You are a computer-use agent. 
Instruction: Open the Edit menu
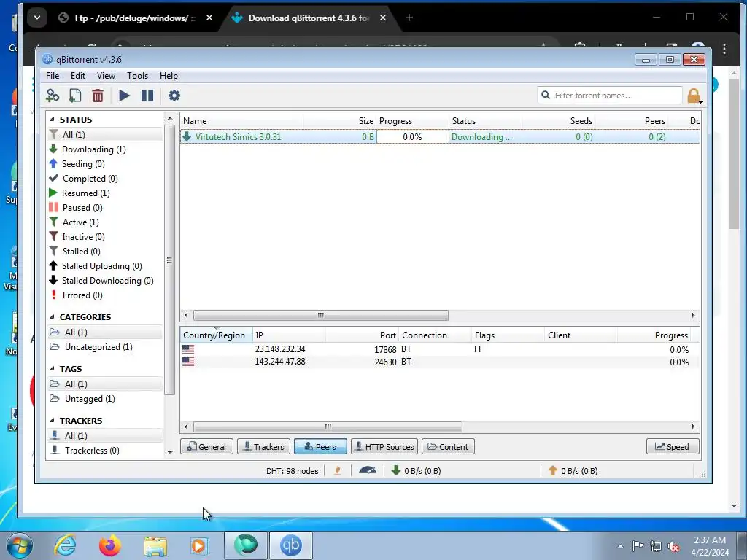point(77,76)
